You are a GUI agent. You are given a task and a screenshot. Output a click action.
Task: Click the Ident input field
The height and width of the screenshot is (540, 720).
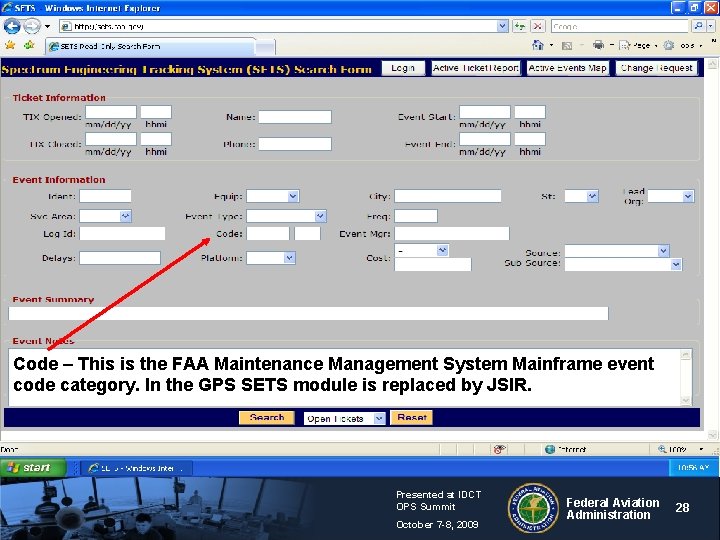pyautogui.click(x=105, y=196)
